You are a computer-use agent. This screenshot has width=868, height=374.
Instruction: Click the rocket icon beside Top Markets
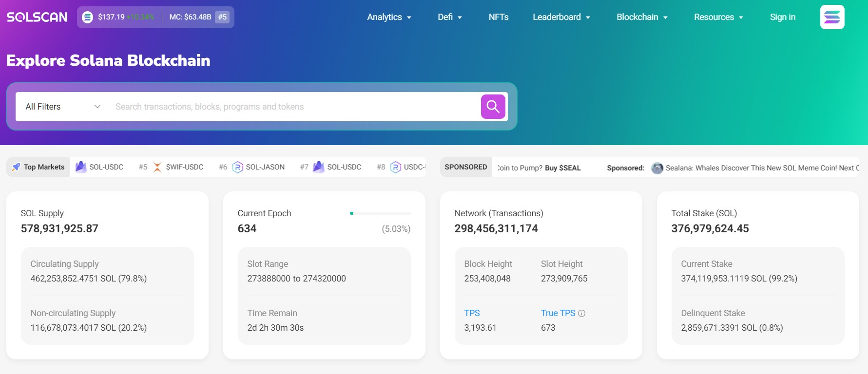click(16, 167)
